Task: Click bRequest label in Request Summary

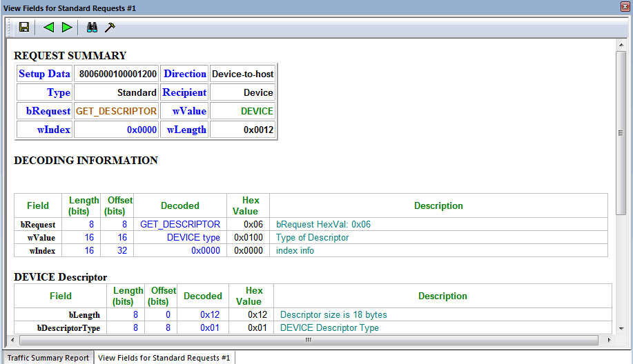Action: (x=48, y=111)
